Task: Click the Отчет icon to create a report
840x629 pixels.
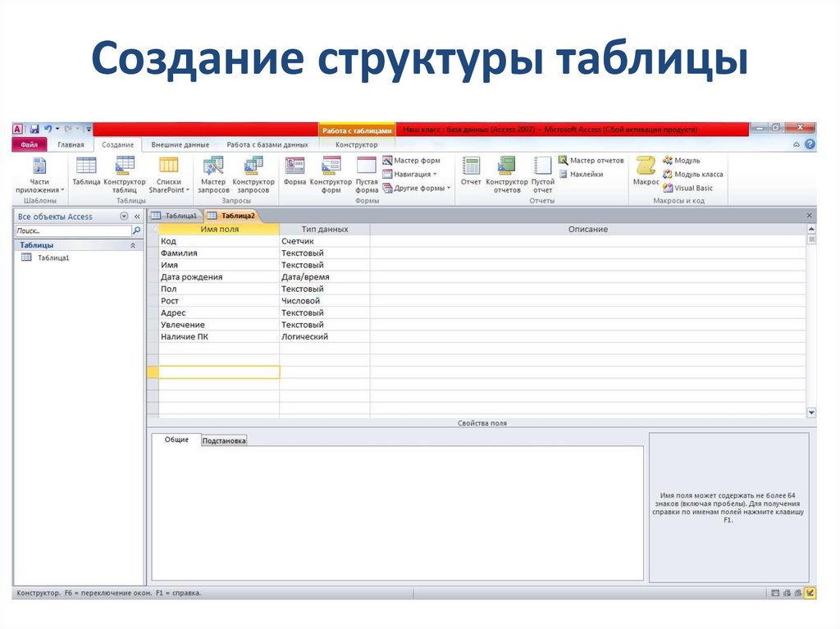Action: 469,174
